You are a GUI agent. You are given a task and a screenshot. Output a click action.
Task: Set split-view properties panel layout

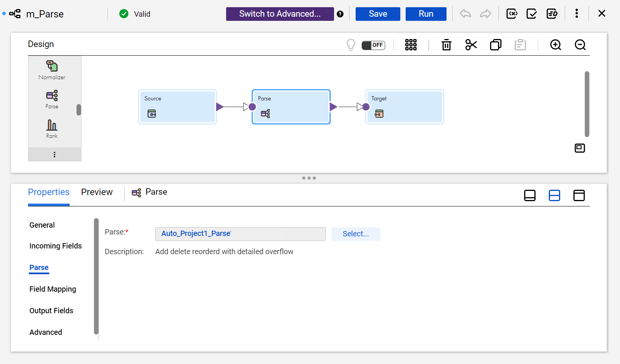click(x=554, y=195)
